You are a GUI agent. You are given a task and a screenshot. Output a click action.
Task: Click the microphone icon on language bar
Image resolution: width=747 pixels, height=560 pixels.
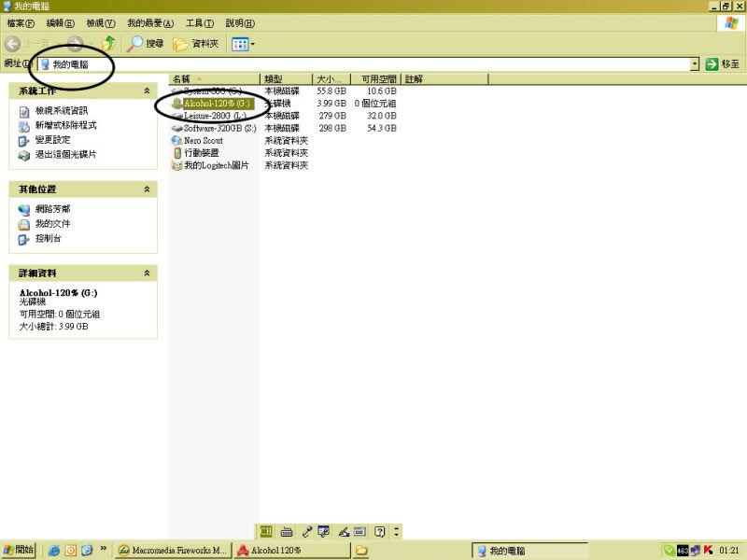pos(306,531)
